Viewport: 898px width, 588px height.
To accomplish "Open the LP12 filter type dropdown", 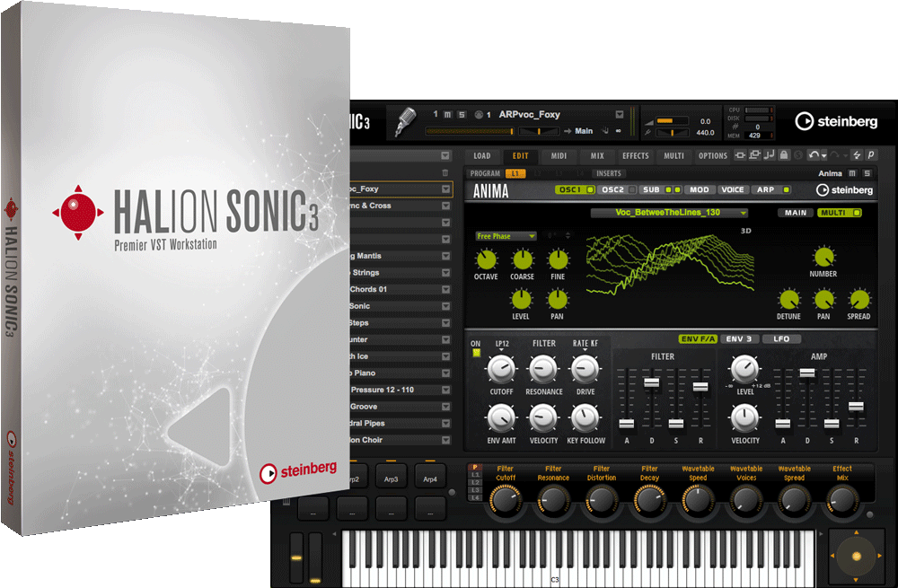I will (502, 345).
